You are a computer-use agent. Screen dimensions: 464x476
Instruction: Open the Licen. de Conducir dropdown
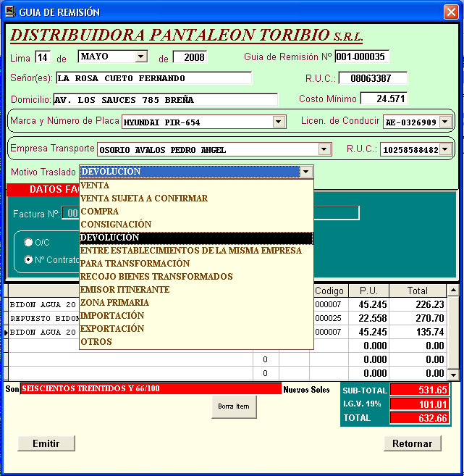pos(445,122)
